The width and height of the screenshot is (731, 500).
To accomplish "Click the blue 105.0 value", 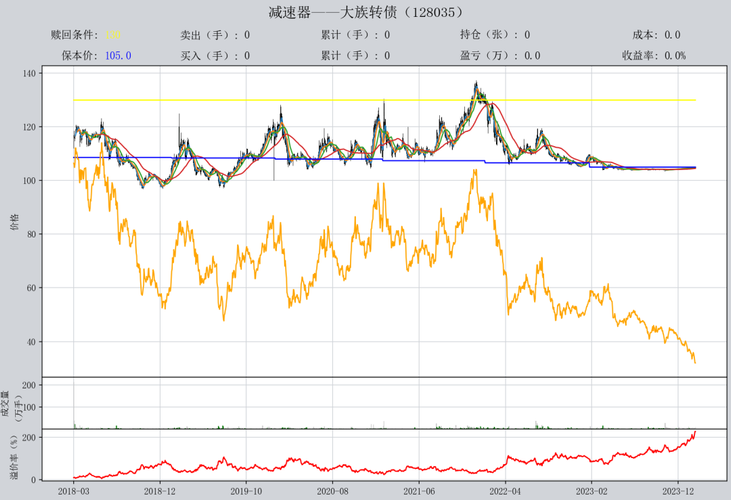I will click(118, 55).
